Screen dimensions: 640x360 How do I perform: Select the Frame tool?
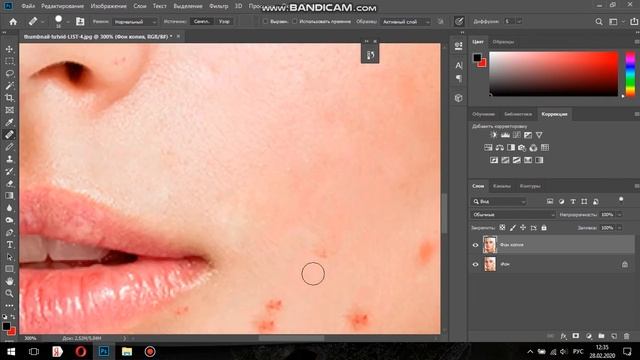pyautogui.click(x=9, y=110)
